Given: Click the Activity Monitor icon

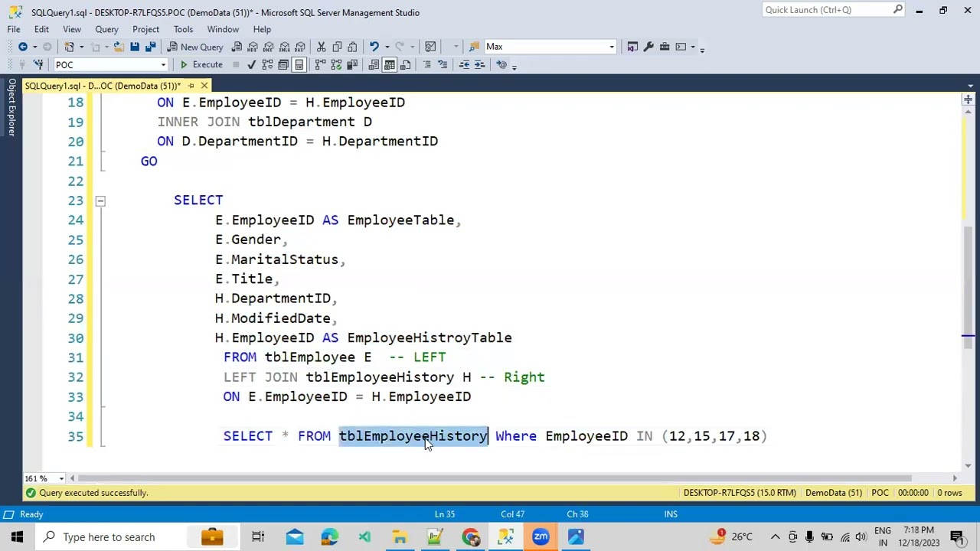Looking at the screenshot, I should tap(430, 47).
